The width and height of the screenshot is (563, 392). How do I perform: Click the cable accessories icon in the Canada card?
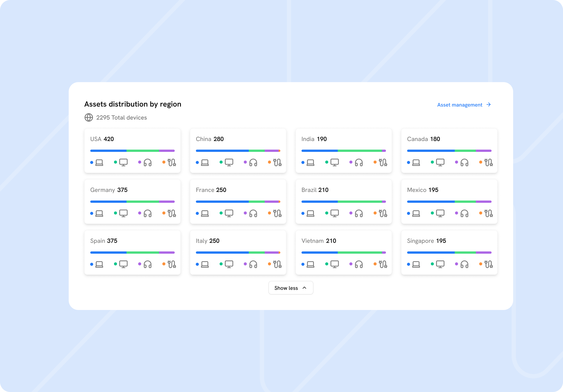pos(488,162)
